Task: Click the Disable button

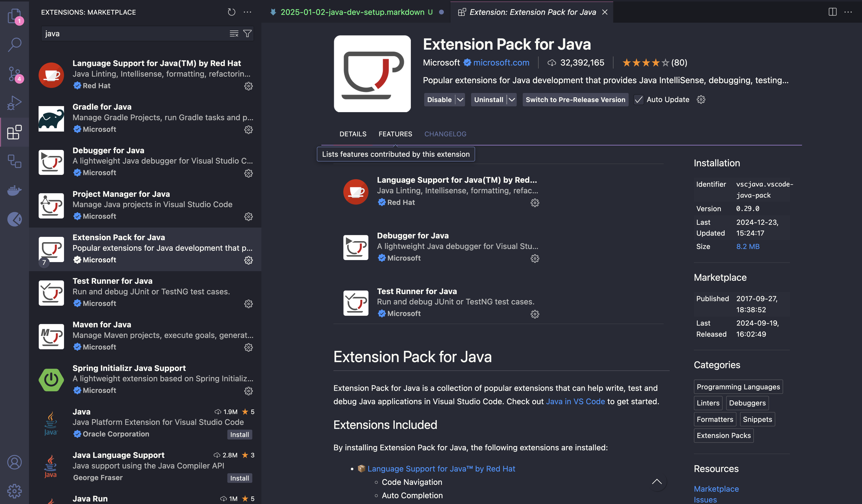Action: [x=439, y=100]
